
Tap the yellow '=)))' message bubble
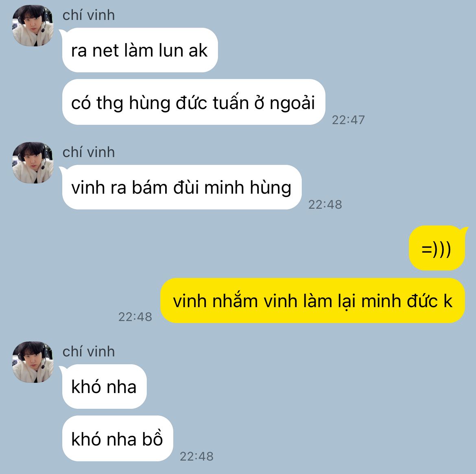(x=437, y=248)
